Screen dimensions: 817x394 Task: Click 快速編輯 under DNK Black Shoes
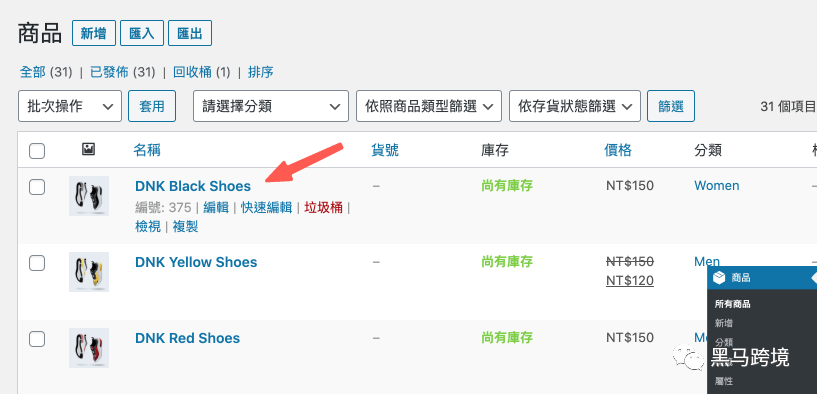[266, 207]
